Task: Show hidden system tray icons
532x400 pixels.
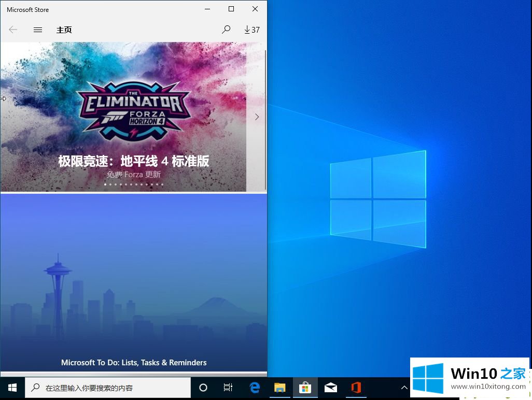Action: 404,388
